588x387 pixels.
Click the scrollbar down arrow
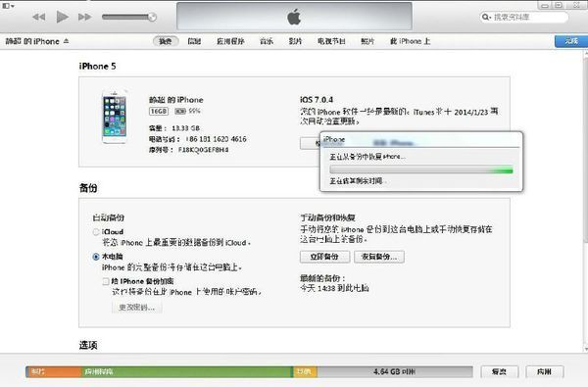coord(585,349)
